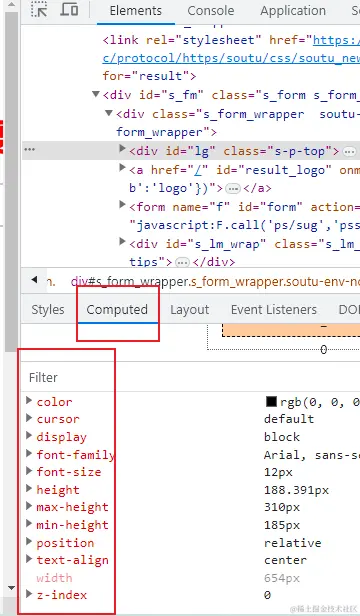Click the ellipsis badge in s_lm_wrap div

[x=182, y=262]
